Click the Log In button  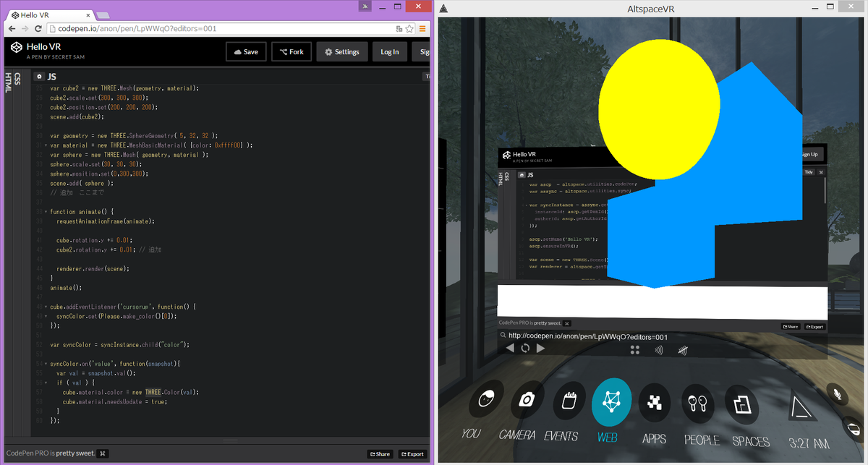390,51
